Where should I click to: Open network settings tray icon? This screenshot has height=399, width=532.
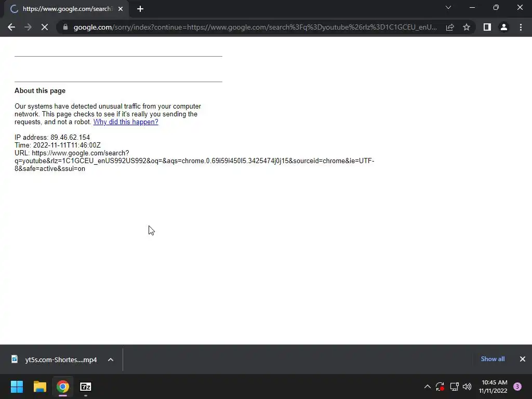coord(454,387)
